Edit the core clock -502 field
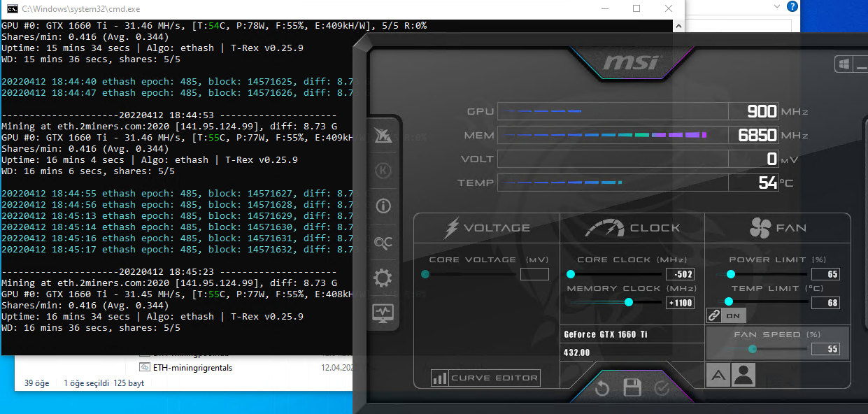 pyautogui.click(x=680, y=274)
